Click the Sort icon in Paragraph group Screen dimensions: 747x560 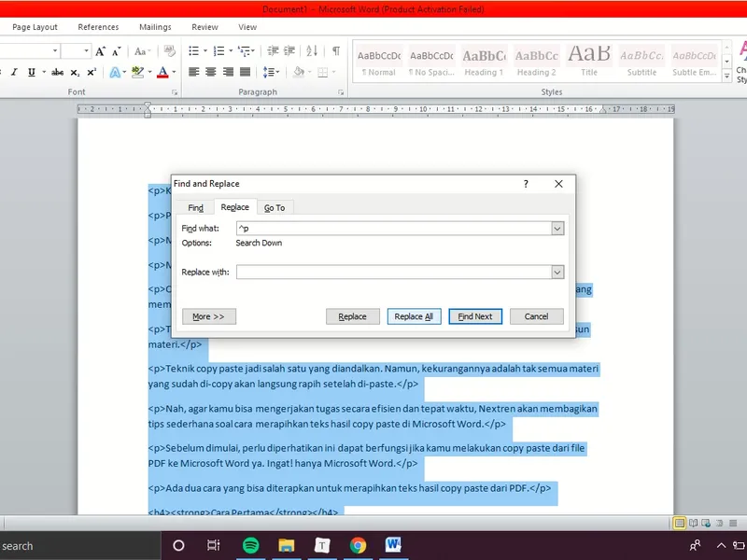click(310, 49)
